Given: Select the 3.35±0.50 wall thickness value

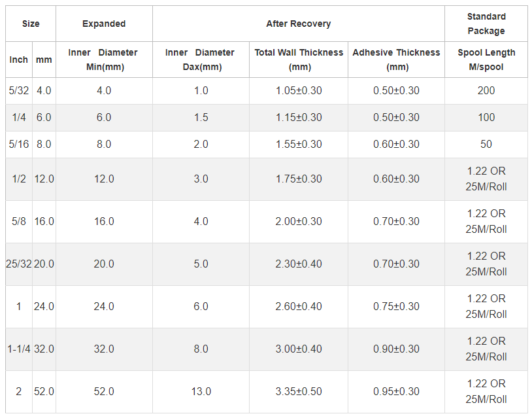Looking at the screenshot, I should [299, 392].
